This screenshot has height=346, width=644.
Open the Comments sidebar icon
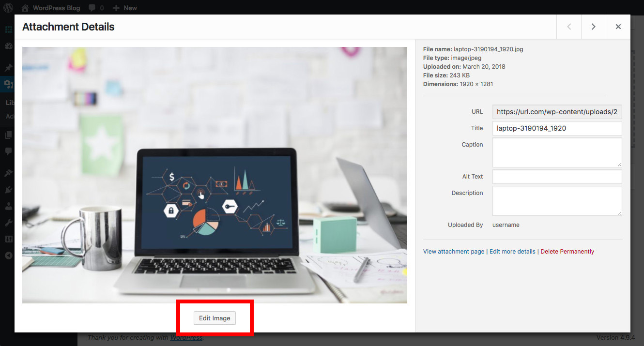pos(8,151)
